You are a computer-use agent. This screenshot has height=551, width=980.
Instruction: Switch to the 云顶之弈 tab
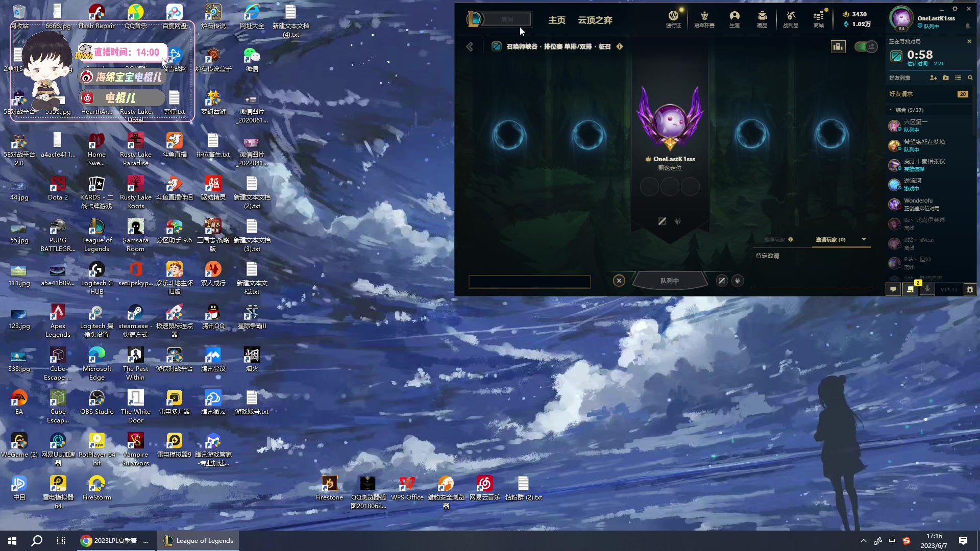[595, 20]
